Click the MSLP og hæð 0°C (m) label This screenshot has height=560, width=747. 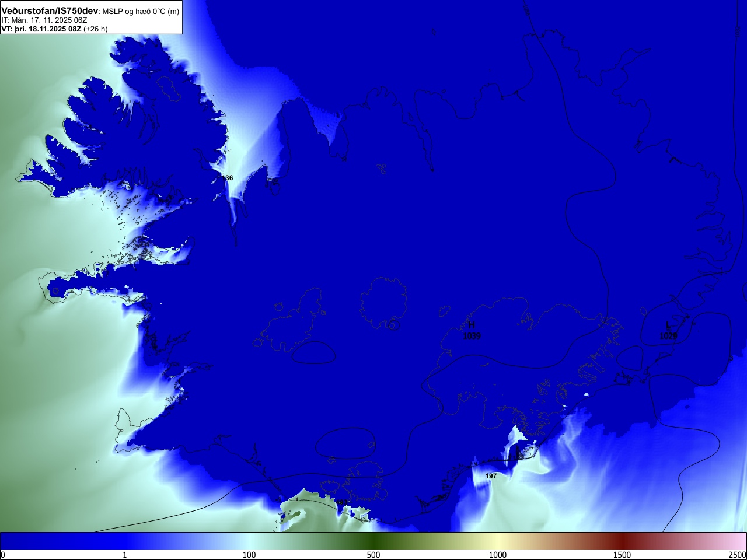coord(141,12)
